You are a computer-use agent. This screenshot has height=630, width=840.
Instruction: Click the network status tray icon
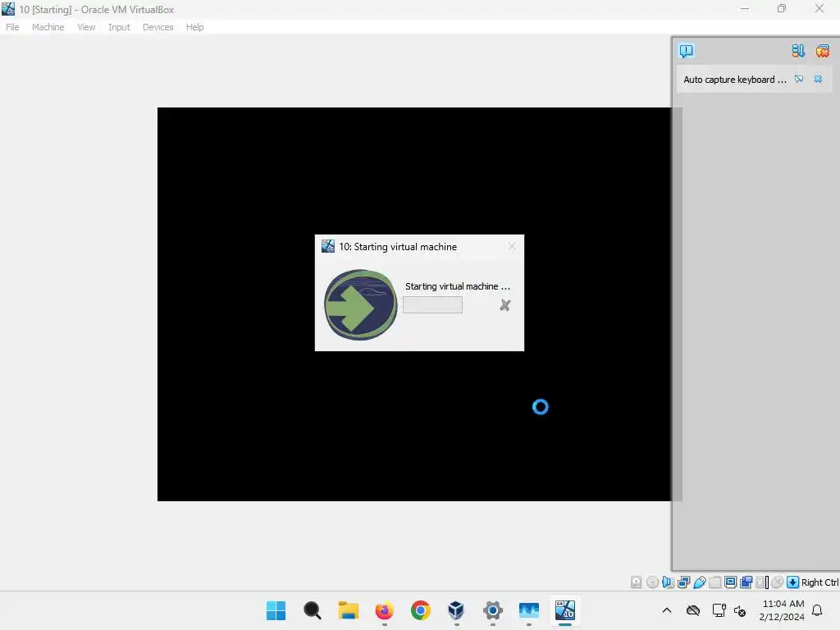(719, 610)
